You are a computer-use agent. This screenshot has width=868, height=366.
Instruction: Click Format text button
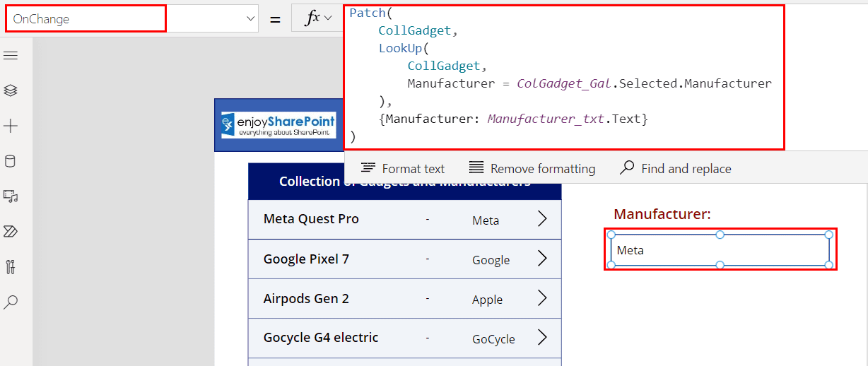(x=403, y=168)
